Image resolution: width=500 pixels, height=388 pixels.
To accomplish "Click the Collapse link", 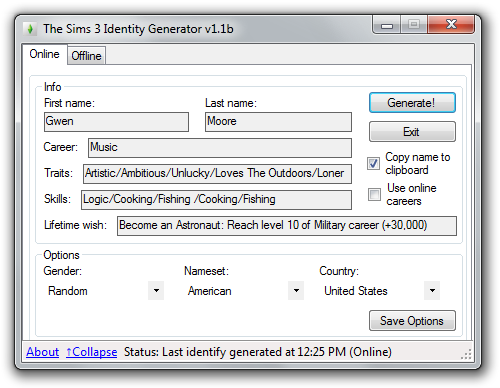I will pos(92,352).
